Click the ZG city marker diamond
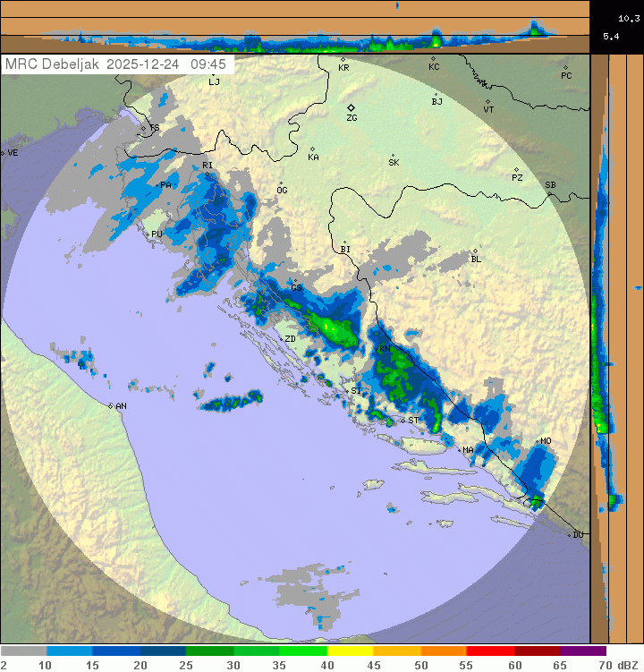Screen dimensions: 644x672 [352, 107]
